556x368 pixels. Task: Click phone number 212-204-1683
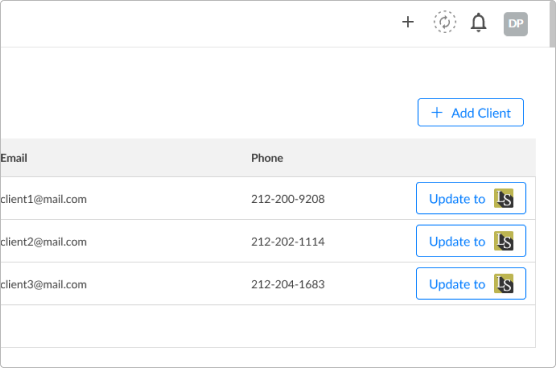coord(288,284)
